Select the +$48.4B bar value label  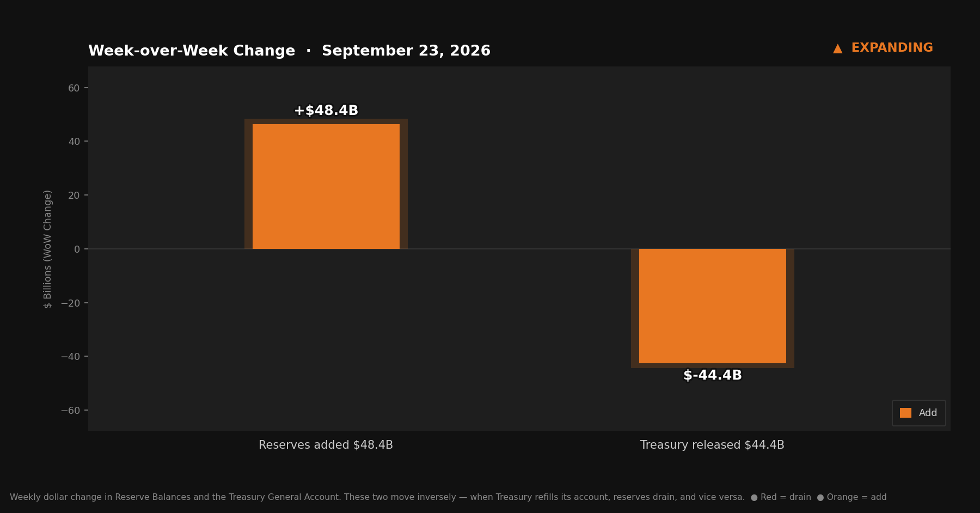click(326, 111)
